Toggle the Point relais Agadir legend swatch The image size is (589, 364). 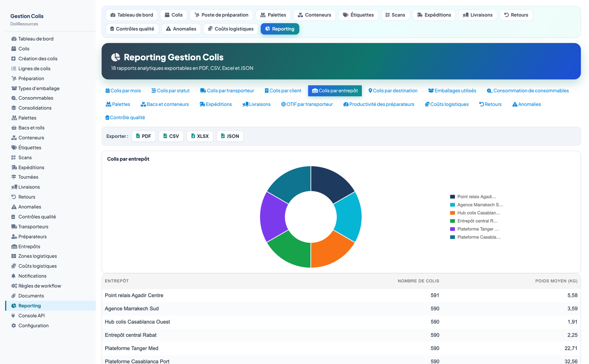pos(452,197)
